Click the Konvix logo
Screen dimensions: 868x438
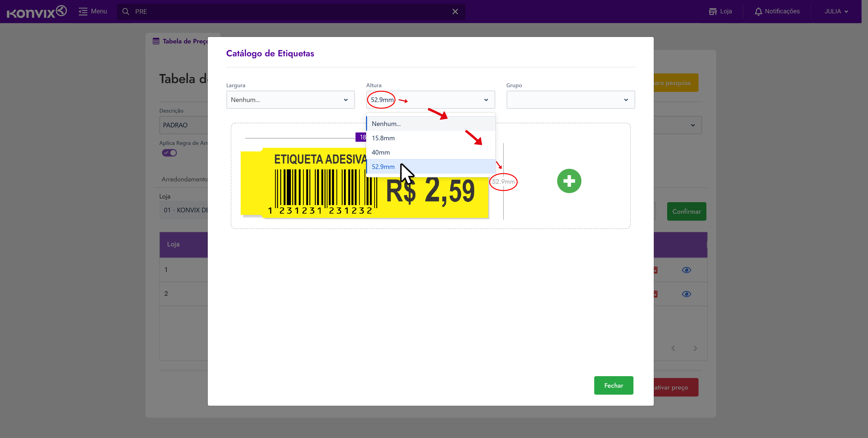pyautogui.click(x=36, y=12)
